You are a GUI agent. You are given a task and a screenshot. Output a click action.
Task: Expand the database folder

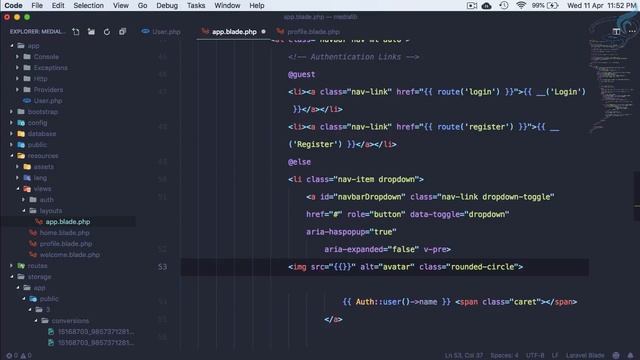[11, 133]
